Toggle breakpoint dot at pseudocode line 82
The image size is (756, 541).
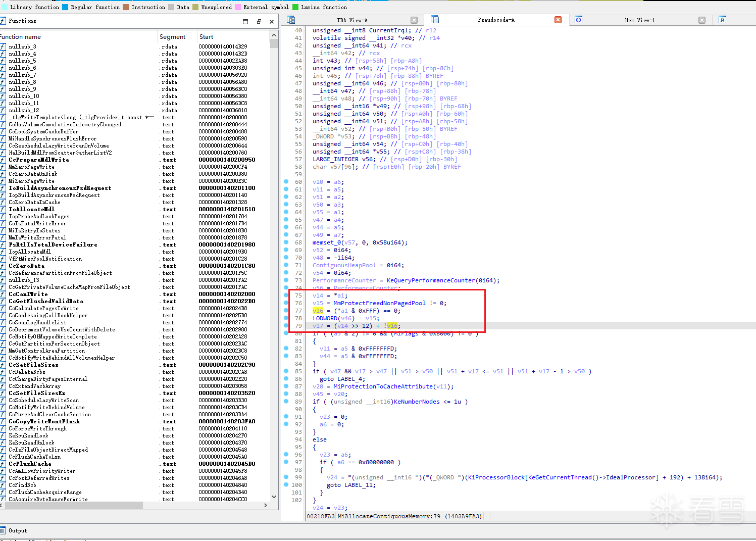[x=286, y=349]
